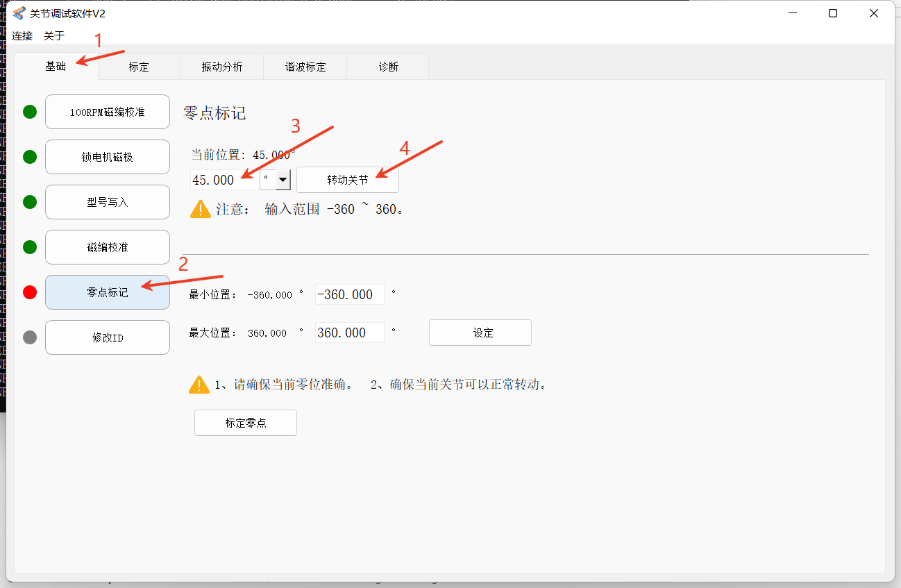
Task: Click the green status dot beside 磁编校准
Action: 30,247
